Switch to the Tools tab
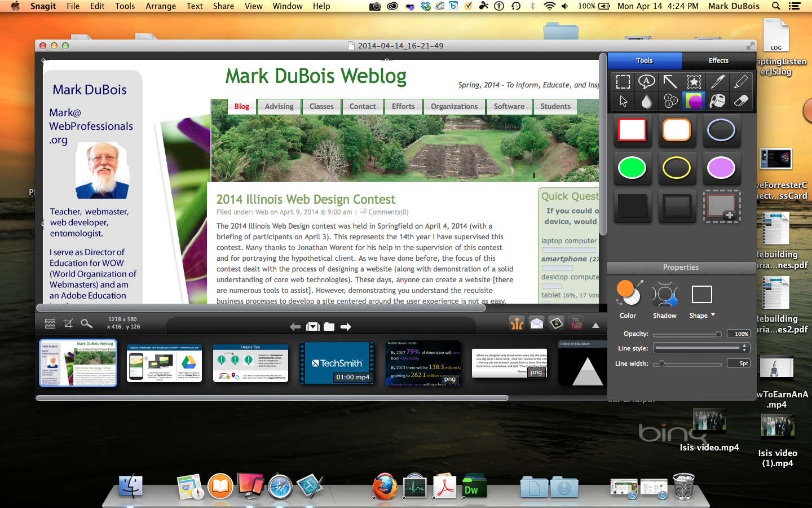 pyautogui.click(x=645, y=60)
